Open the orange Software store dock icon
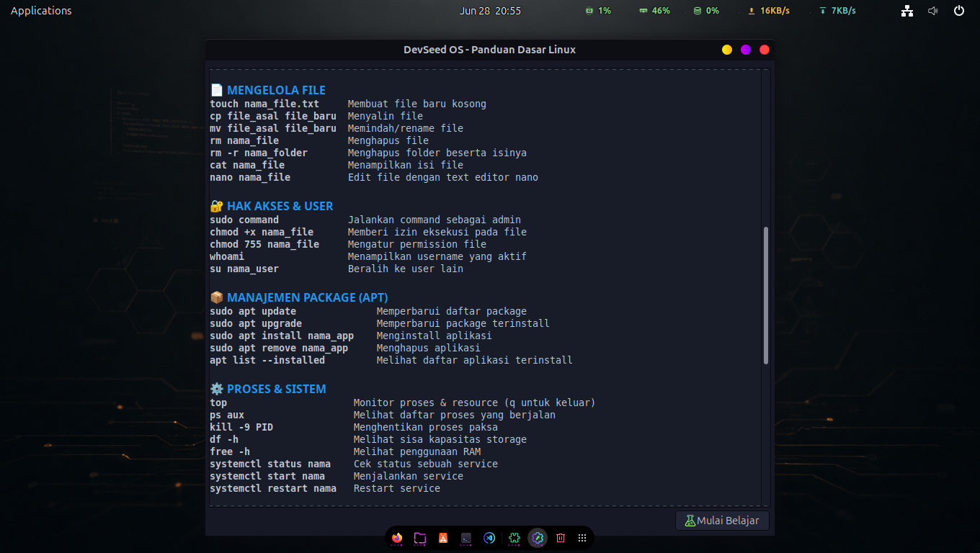 443,538
